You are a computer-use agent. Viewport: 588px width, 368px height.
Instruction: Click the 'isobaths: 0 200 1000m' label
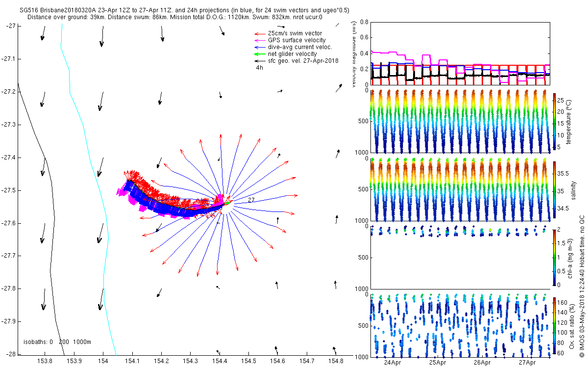pos(57,342)
